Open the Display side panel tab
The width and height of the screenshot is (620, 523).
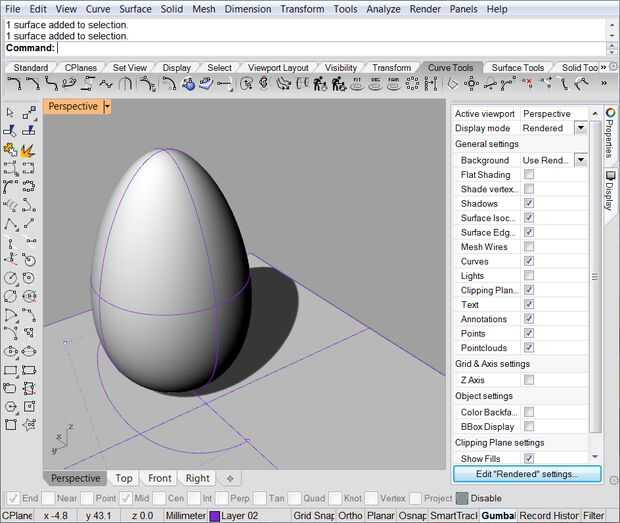[x=610, y=191]
